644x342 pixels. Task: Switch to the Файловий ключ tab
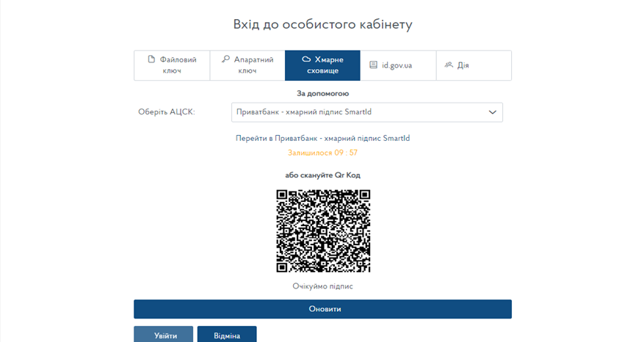tap(172, 65)
